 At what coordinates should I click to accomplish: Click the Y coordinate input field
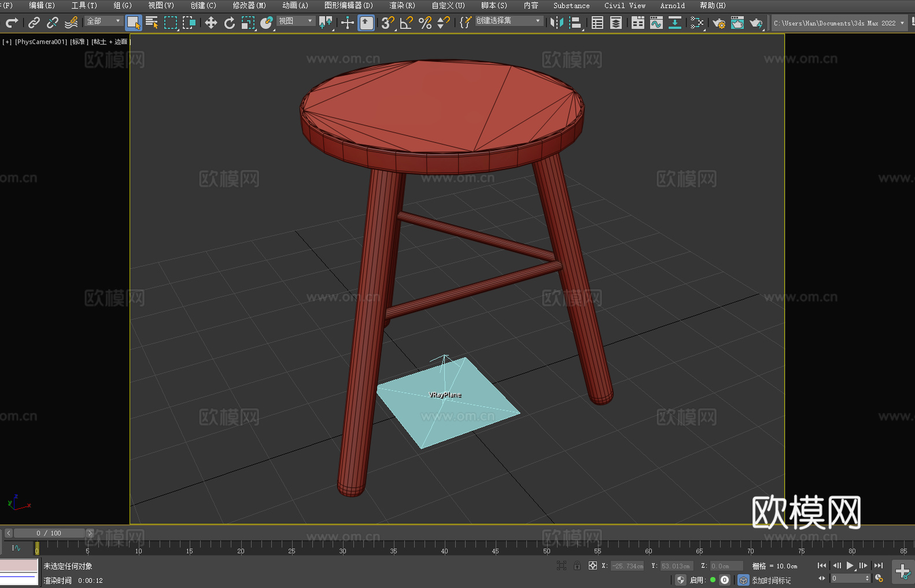pos(676,566)
